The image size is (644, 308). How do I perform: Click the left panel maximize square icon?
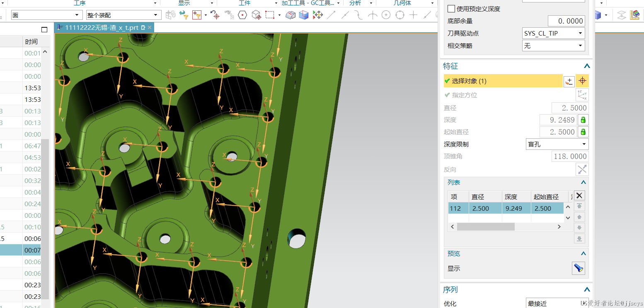45,29
